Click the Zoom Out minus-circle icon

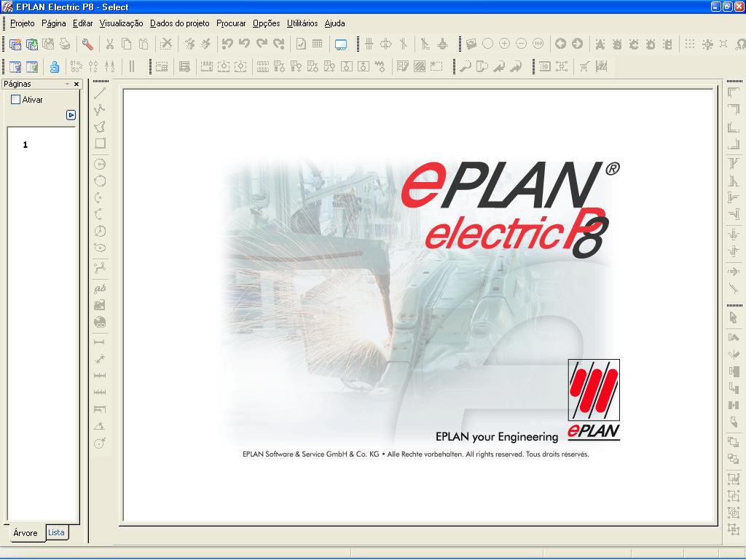click(x=521, y=44)
